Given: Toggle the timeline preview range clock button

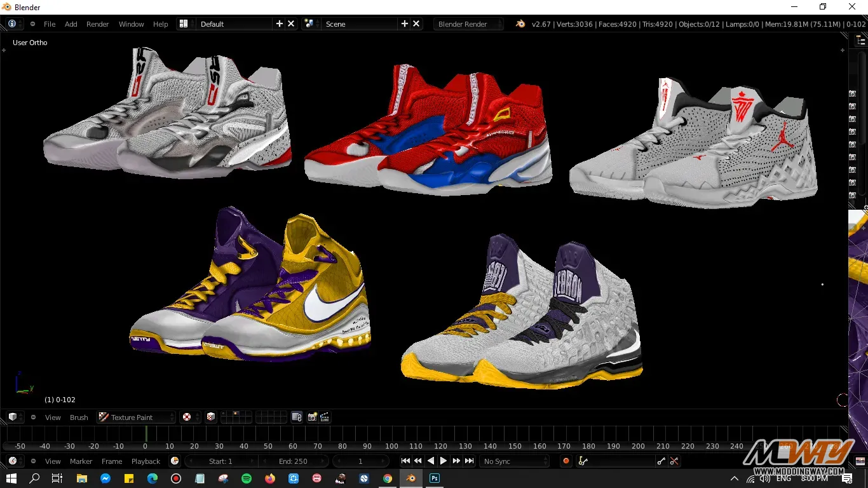Looking at the screenshot, I should pyautogui.click(x=175, y=461).
